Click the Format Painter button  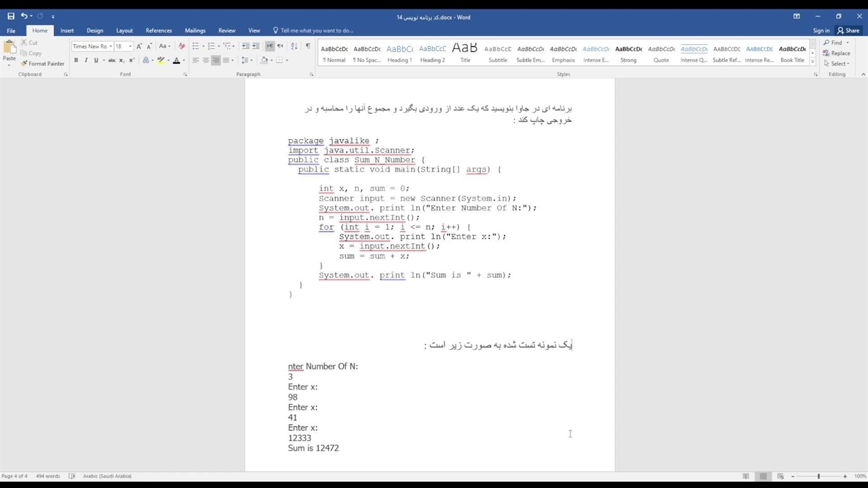point(43,64)
